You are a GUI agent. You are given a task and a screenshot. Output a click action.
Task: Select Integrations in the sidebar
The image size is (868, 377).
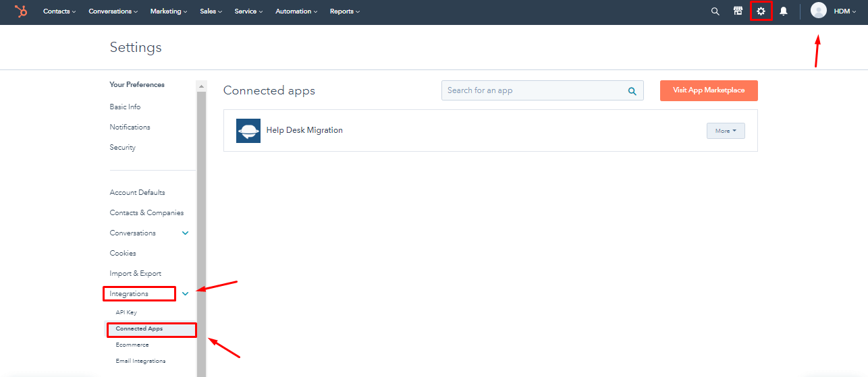coord(129,294)
